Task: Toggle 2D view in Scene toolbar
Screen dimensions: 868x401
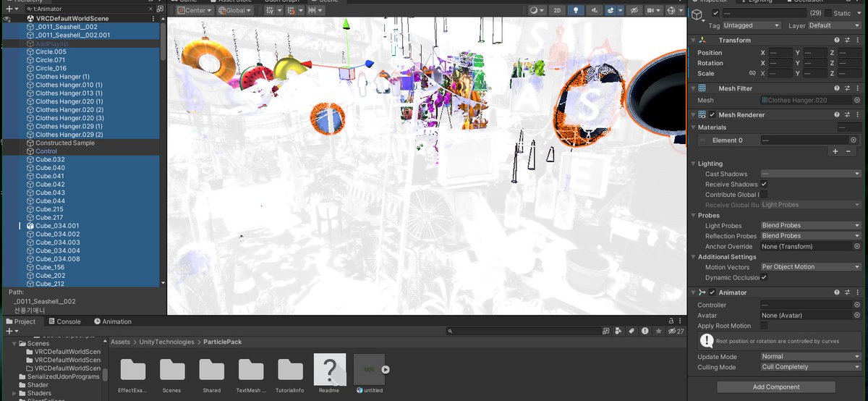Action: click(x=556, y=10)
